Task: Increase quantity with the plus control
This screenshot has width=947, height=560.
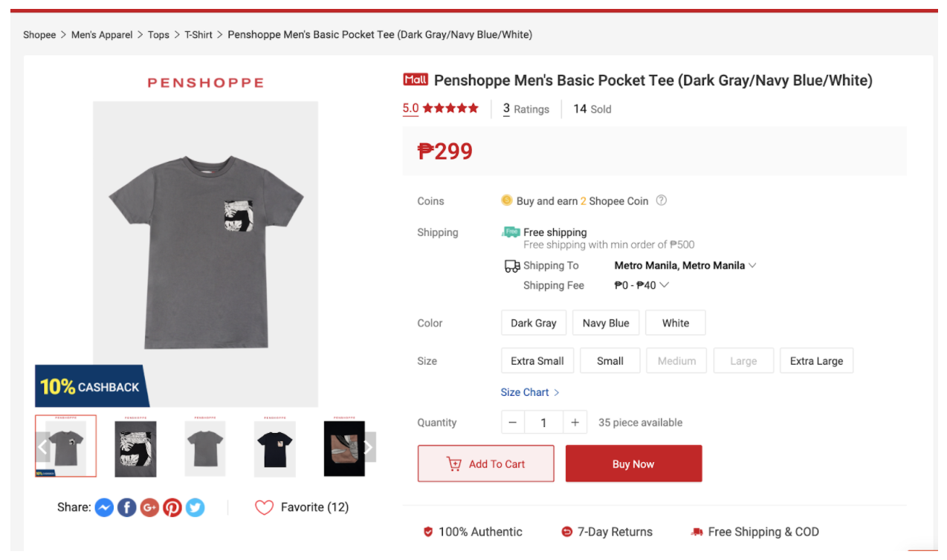Action: (575, 422)
